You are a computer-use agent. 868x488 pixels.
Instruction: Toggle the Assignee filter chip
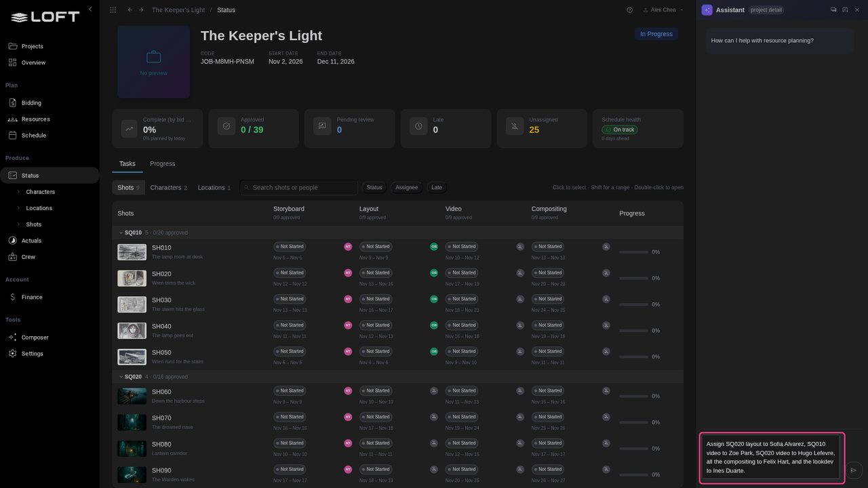coord(407,188)
